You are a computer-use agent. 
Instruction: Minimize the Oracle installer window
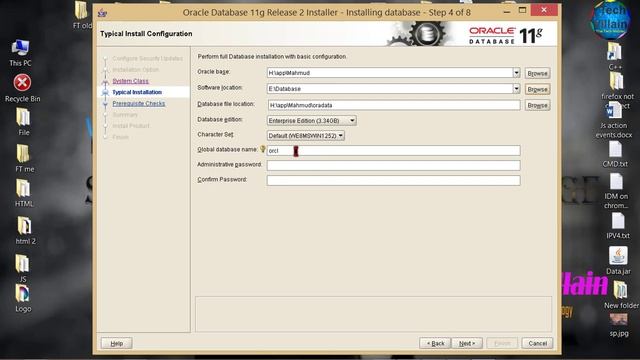[x=507, y=11]
